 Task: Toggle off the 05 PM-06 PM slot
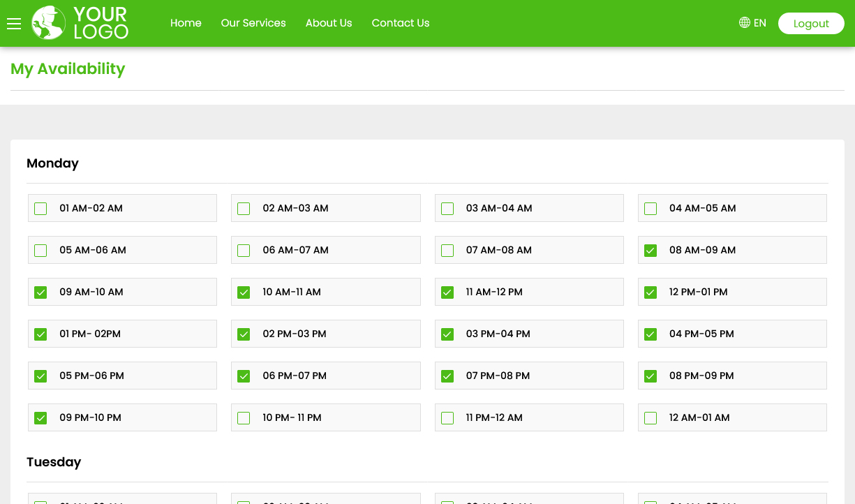click(x=40, y=376)
